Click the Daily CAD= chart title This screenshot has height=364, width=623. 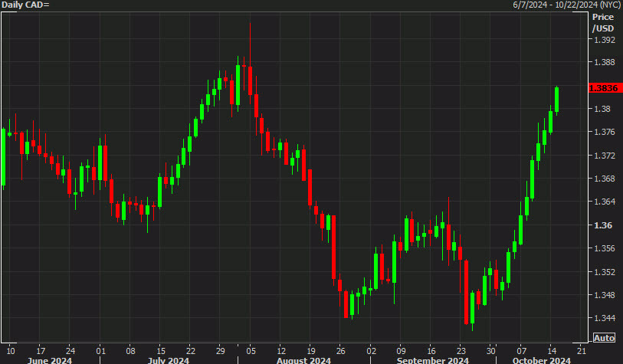(x=25, y=5)
